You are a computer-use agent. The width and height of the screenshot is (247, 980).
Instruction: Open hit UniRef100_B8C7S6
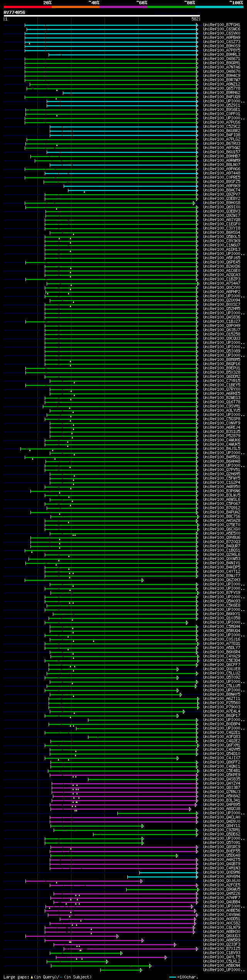pyautogui.click(x=222, y=517)
